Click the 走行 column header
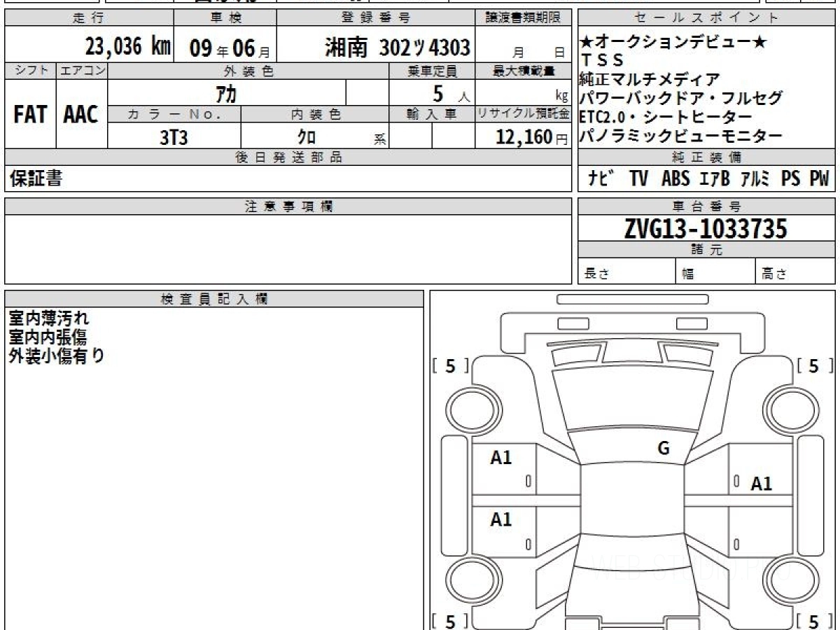The width and height of the screenshot is (840, 630). tap(87, 18)
